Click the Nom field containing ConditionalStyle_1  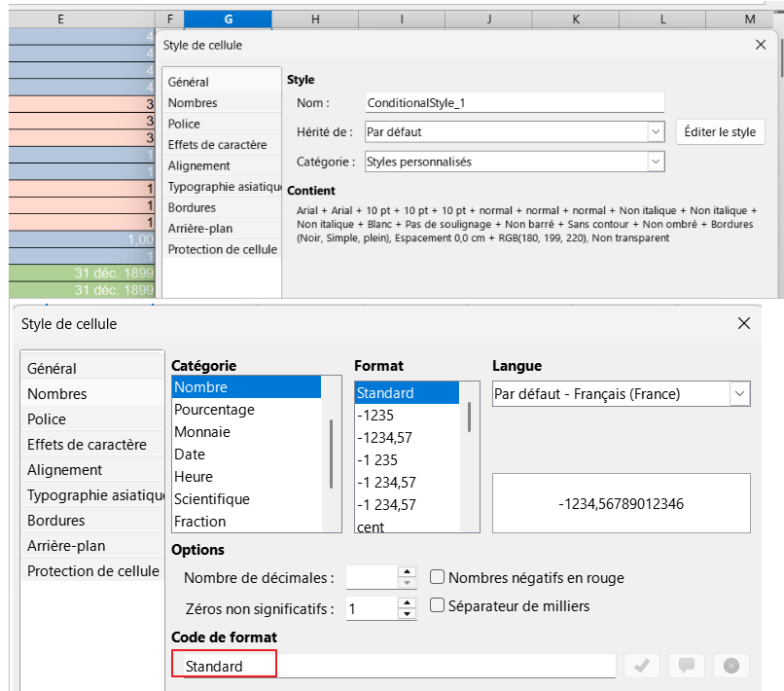(514, 102)
